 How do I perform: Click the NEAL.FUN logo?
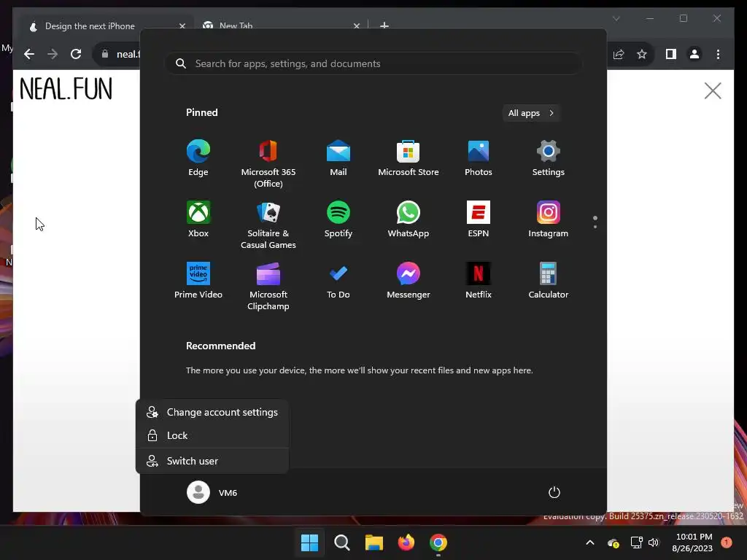66,89
